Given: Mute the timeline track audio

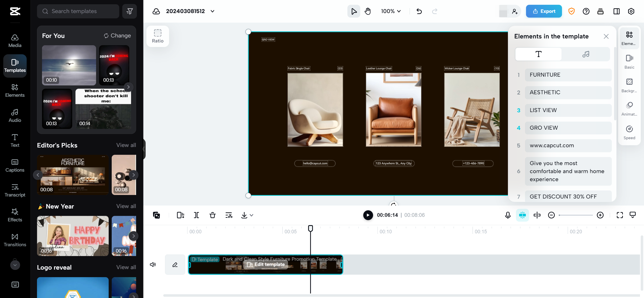Looking at the screenshot, I should (x=153, y=264).
